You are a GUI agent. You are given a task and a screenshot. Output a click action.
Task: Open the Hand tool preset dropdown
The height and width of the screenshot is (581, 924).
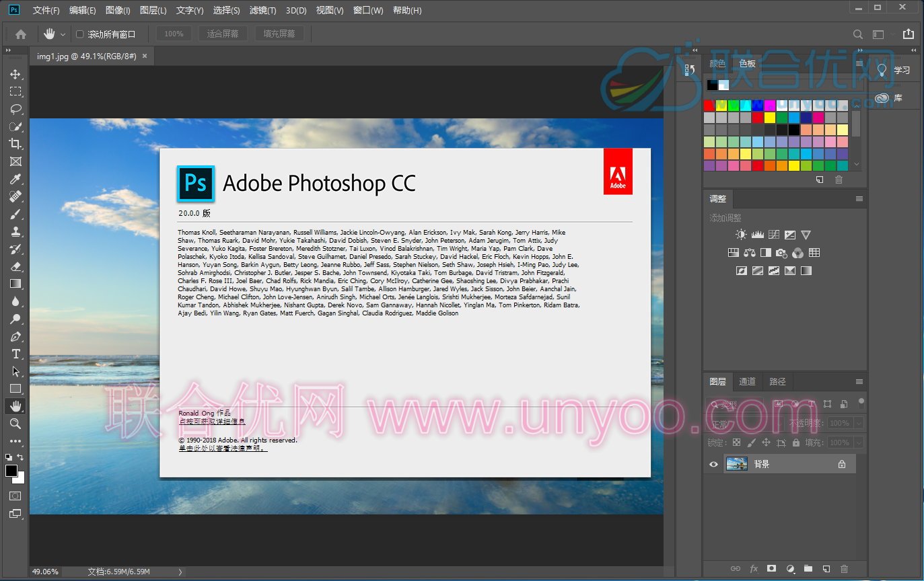(x=63, y=34)
